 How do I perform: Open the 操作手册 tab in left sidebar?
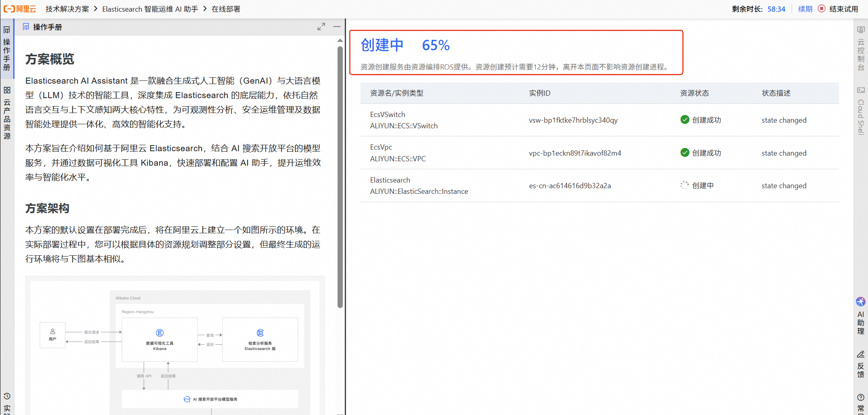pos(7,48)
